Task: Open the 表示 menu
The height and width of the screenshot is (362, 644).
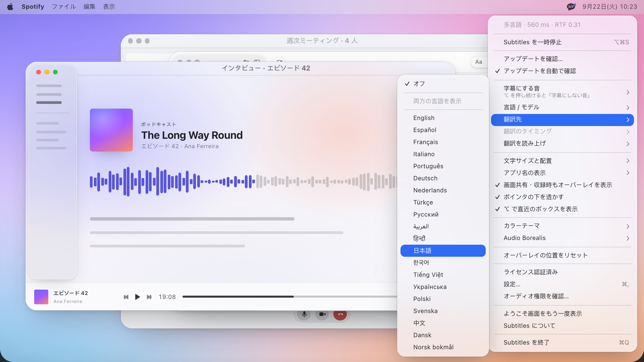Action: [109, 7]
